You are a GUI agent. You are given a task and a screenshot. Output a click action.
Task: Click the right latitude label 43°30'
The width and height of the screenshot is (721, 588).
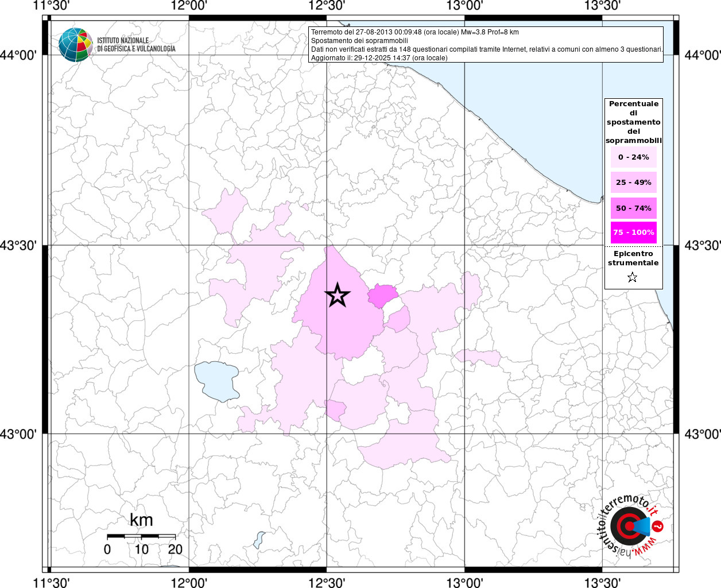tap(703, 245)
